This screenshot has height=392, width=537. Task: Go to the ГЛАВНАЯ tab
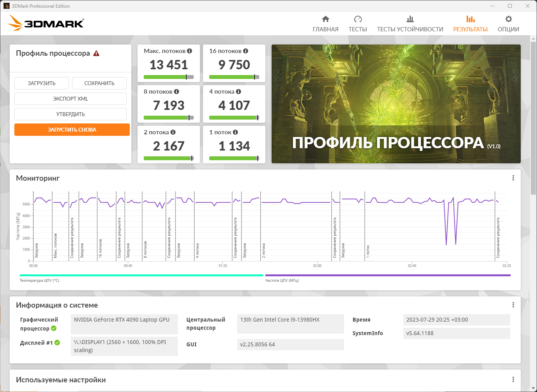coord(325,24)
